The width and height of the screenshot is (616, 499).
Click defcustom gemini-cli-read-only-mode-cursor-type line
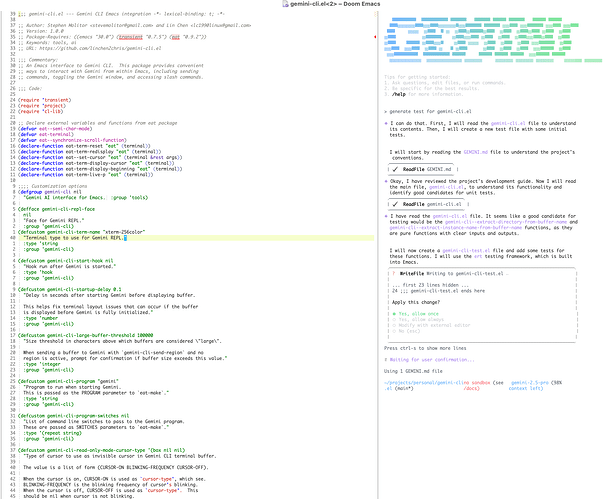[x=101, y=450]
